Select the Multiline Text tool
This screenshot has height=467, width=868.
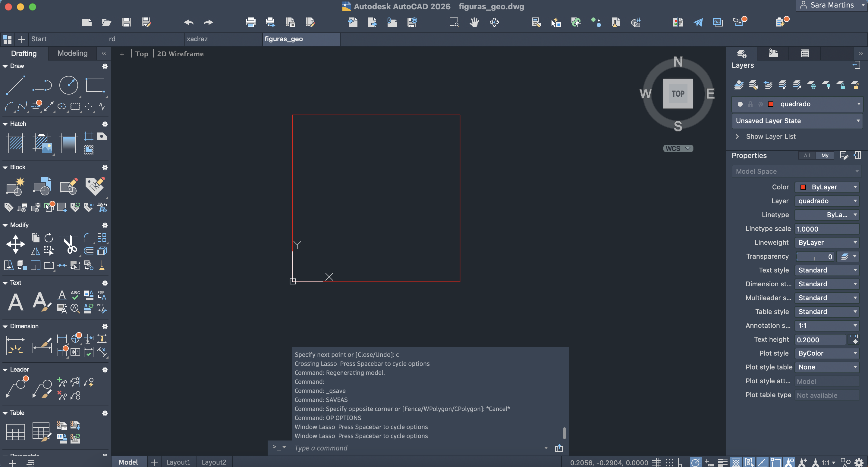coord(15,301)
